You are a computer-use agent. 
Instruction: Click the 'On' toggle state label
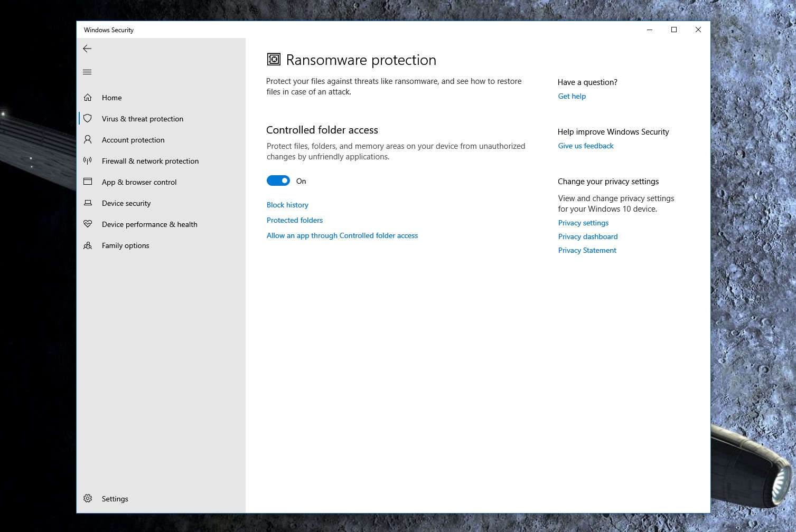tap(301, 181)
